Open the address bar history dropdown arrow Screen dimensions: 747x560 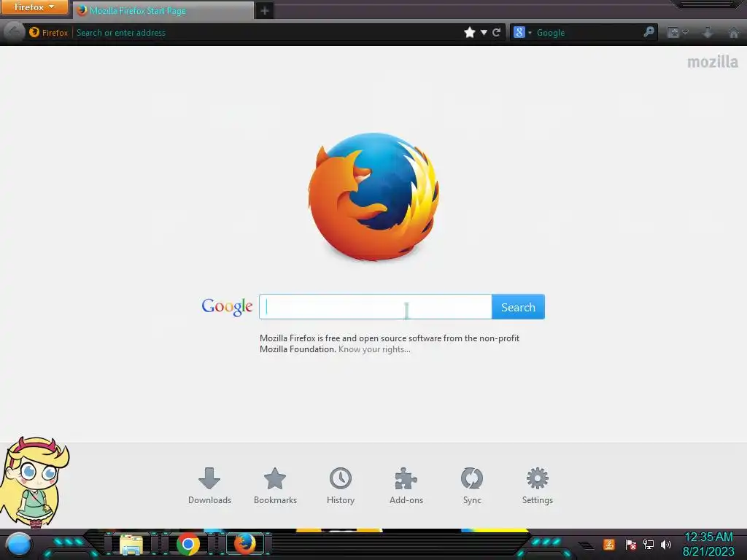pyautogui.click(x=484, y=32)
